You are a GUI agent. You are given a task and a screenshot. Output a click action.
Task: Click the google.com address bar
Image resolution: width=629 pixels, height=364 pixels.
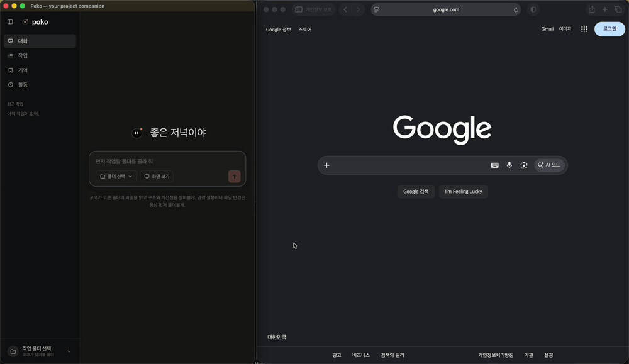pos(446,9)
